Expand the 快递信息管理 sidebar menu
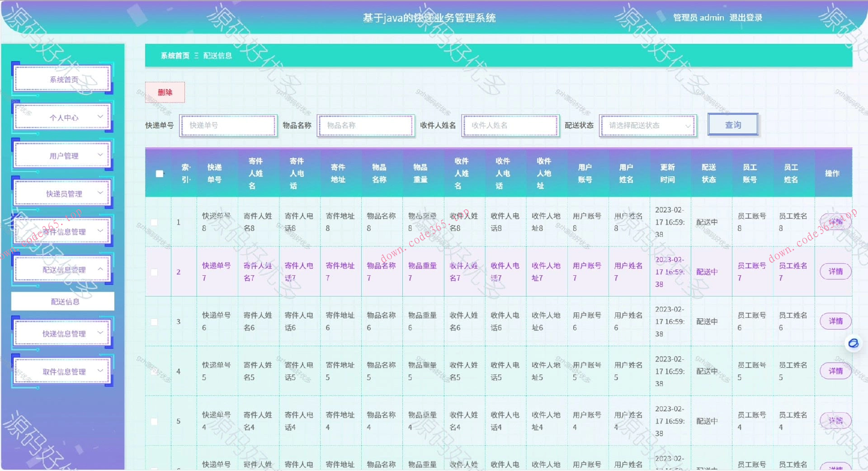 tap(63, 334)
